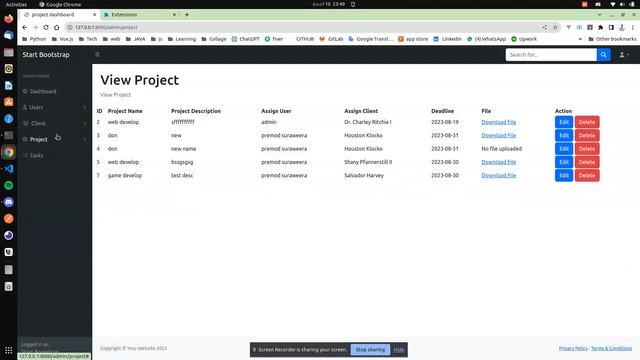Viewport: 640px width, 360px height.
Task: Click the browser back arrow
Action: tap(25, 27)
